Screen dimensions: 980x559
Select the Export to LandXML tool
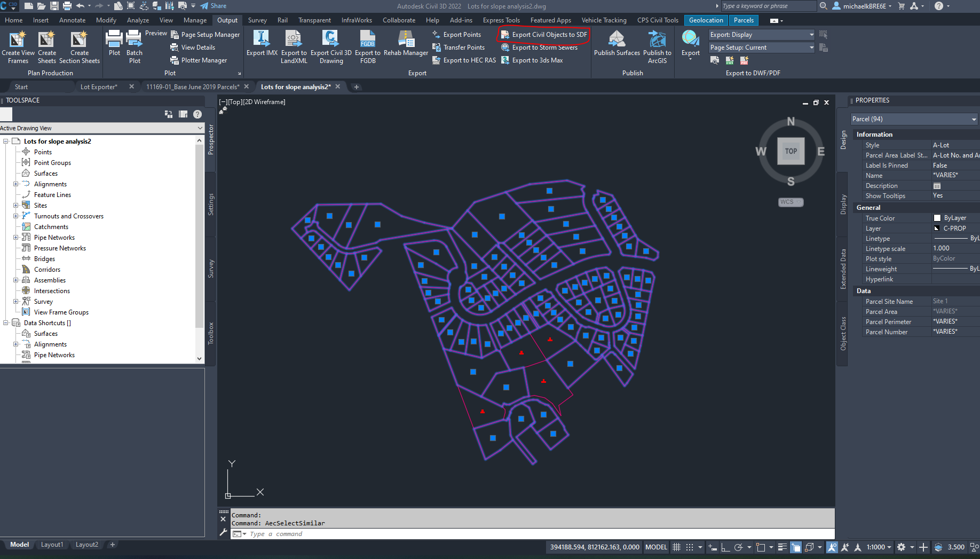[294, 47]
